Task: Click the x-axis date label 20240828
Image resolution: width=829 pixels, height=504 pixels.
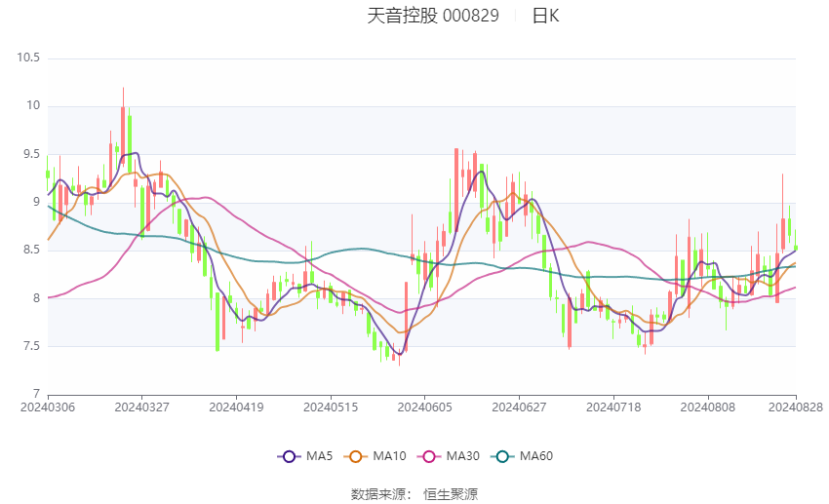Action: pyautogui.click(x=796, y=407)
